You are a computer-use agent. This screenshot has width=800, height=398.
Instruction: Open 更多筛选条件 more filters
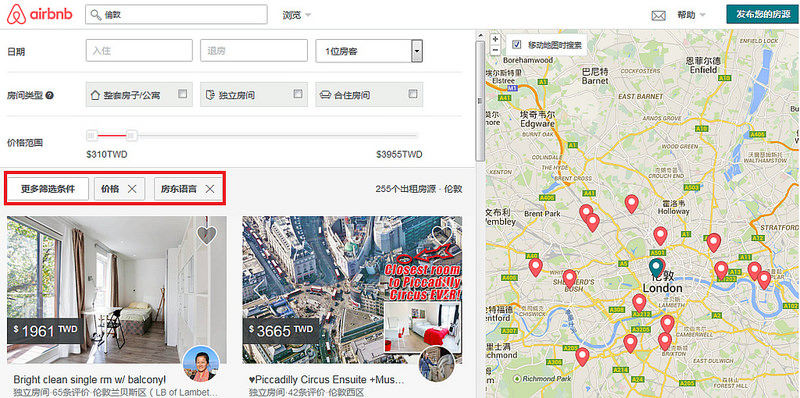pyautogui.click(x=48, y=189)
